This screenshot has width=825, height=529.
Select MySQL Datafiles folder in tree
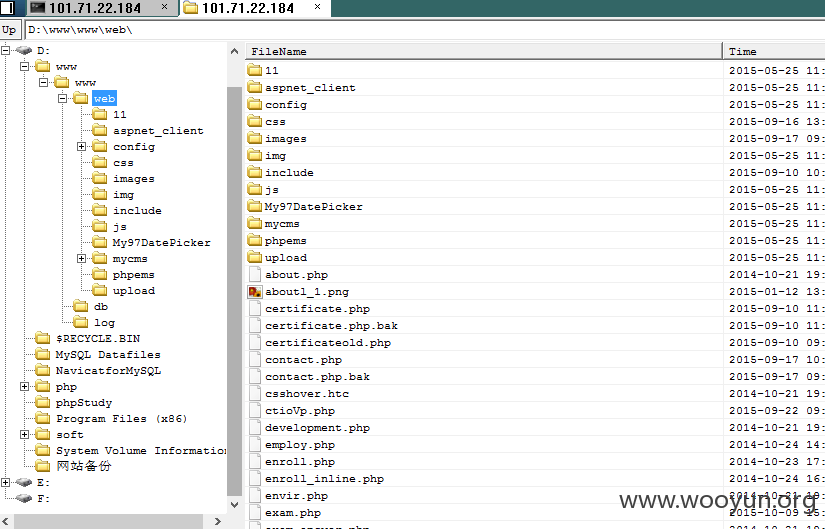coord(108,355)
